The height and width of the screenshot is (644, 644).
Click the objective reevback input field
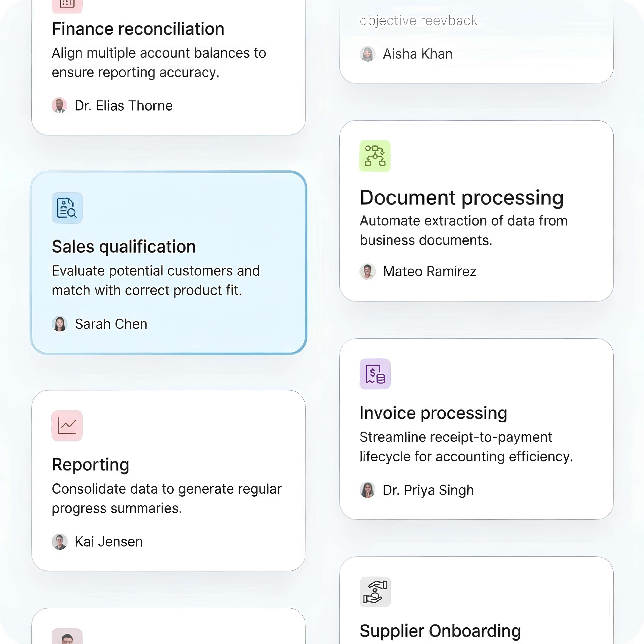[x=418, y=20]
